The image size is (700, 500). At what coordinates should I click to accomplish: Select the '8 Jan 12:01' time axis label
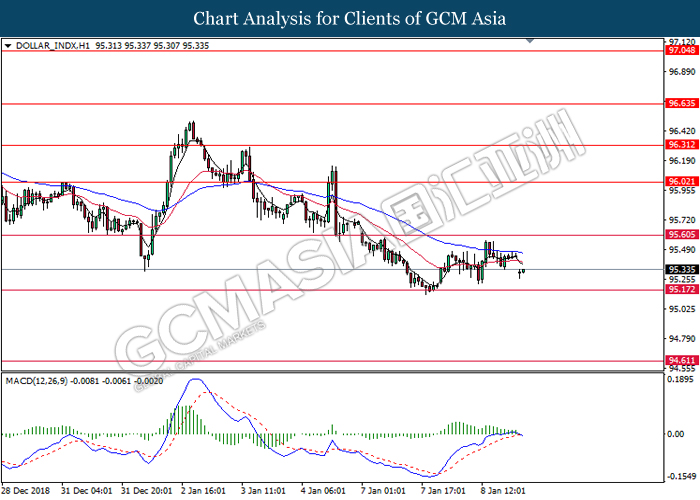[503, 492]
